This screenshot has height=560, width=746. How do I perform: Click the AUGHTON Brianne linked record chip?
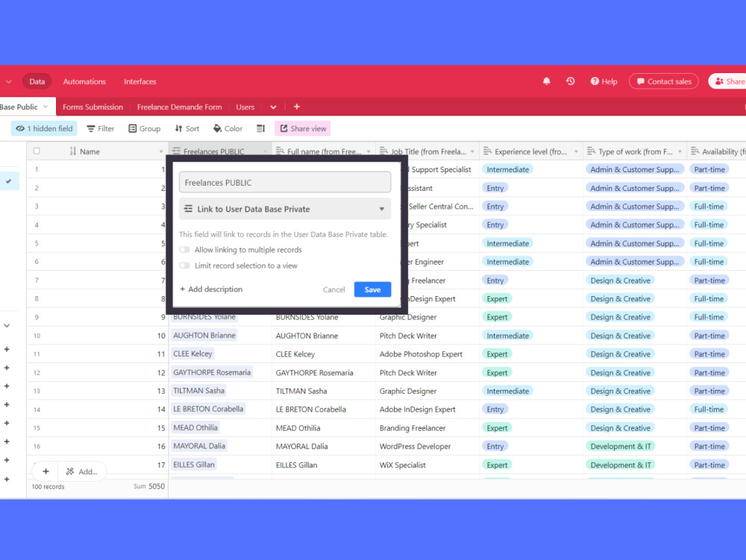coord(204,335)
